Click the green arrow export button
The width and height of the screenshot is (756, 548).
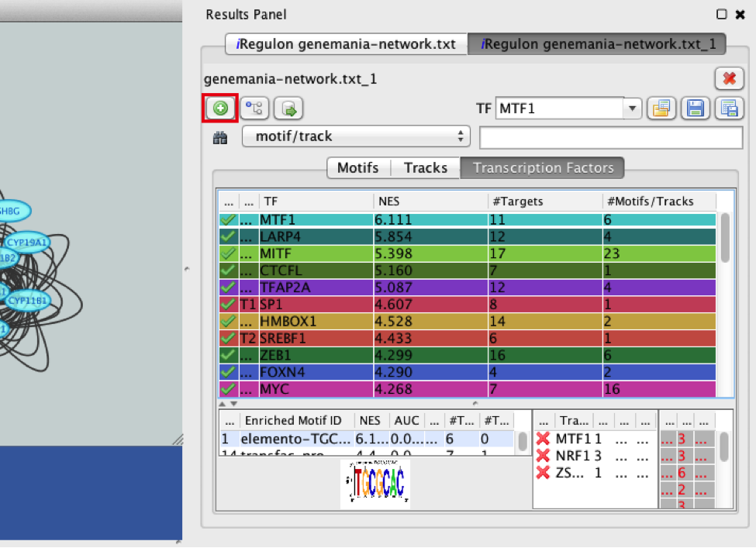point(288,109)
